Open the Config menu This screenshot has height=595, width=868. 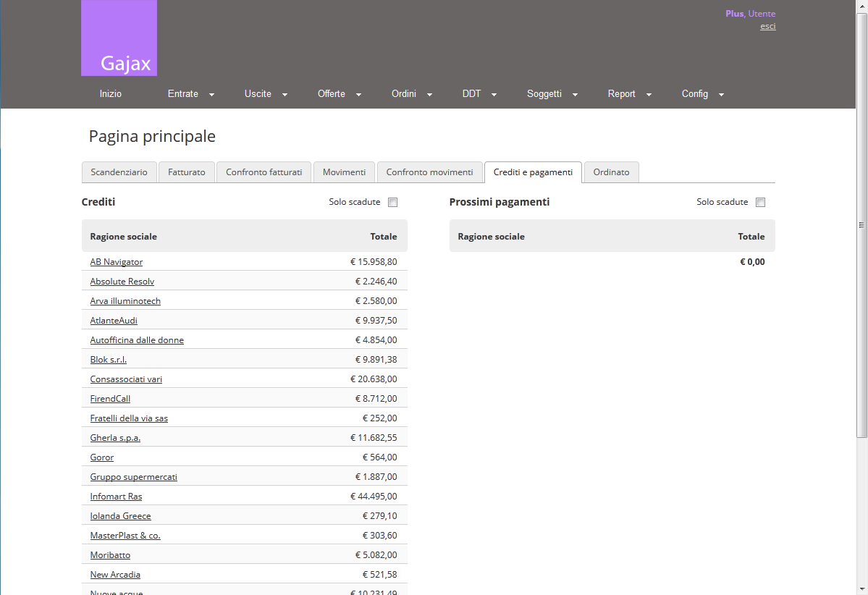(x=695, y=94)
